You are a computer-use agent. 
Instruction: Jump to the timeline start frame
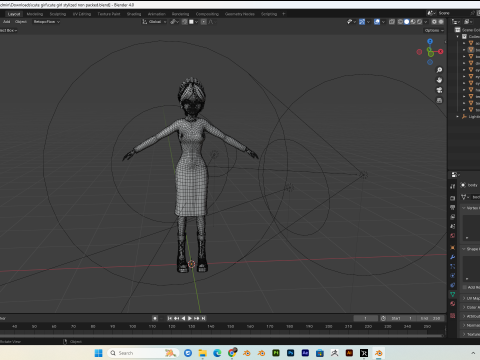click(x=170, y=318)
